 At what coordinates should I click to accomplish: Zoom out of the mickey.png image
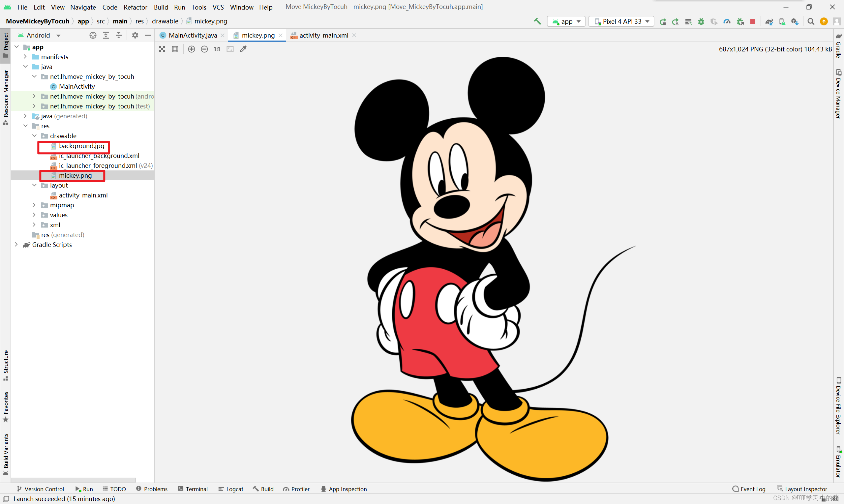click(204, 49)
